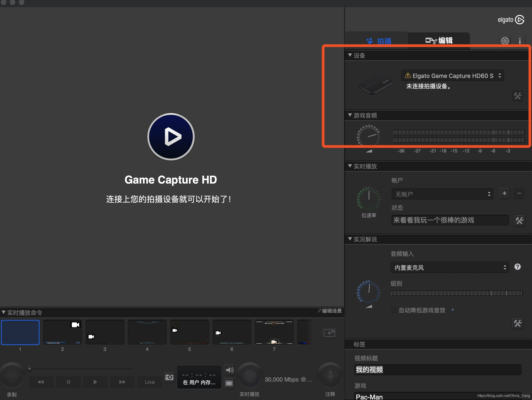This screenshot has width=532, height=400.
Task: Click the 编辑场景 edit scenes link
Action: pyautogui.click(x=330, y=311)
